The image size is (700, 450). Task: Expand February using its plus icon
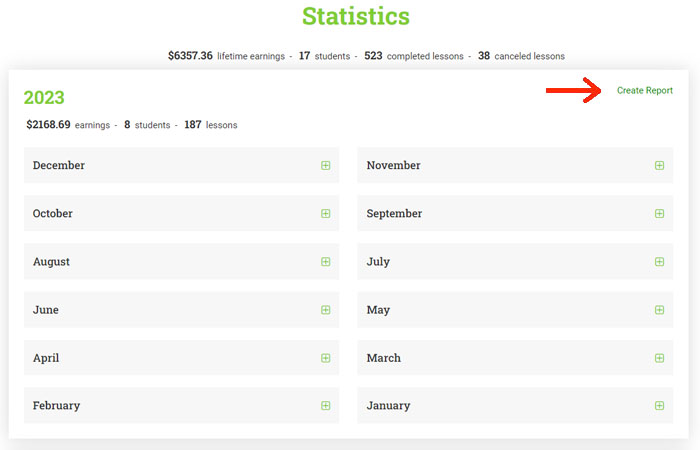click(x=325, y=406)
